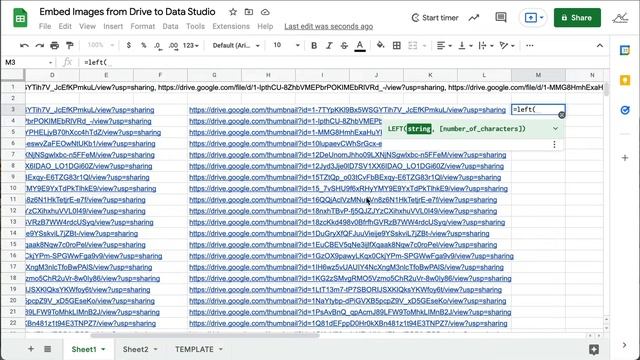Viewport: 640px width, 360px height.
Task: Click the merge cells icon
Action: (413, 45)
